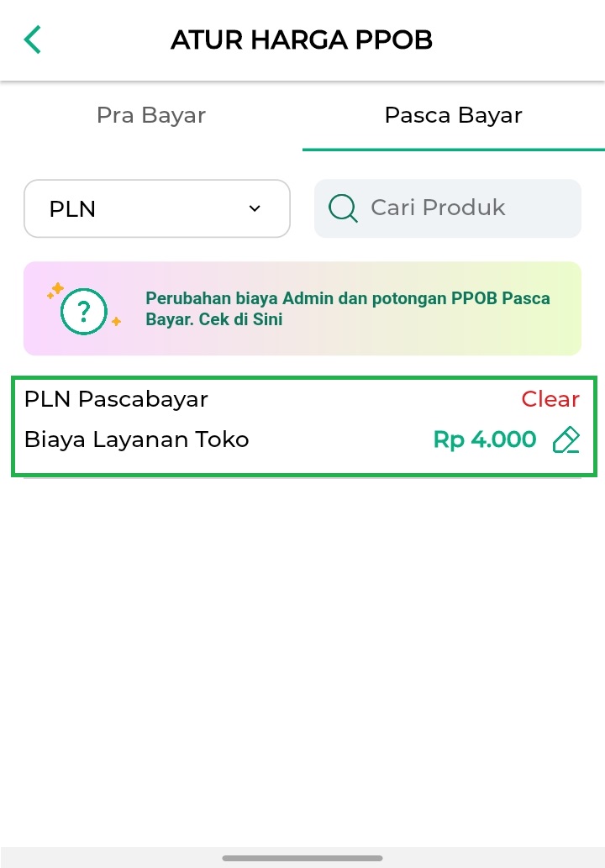
Task: Select the Pasca Bayar tab
Action: click(454, 115)
